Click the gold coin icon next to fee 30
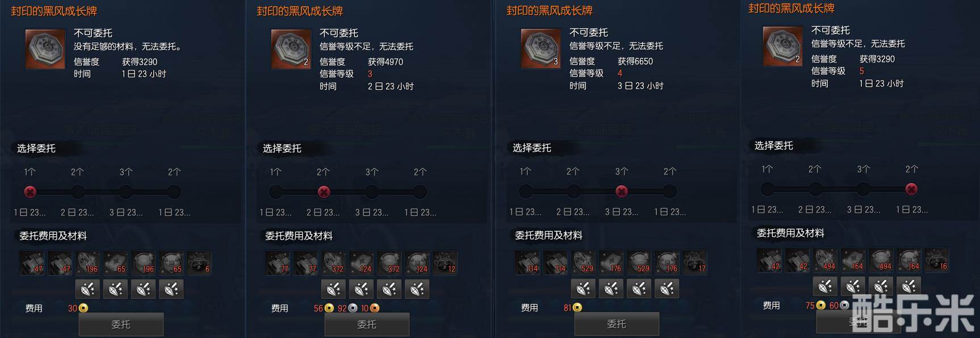The width and height of the screenshot is (980, 338). pyautogui.click(x=83, y=308)
